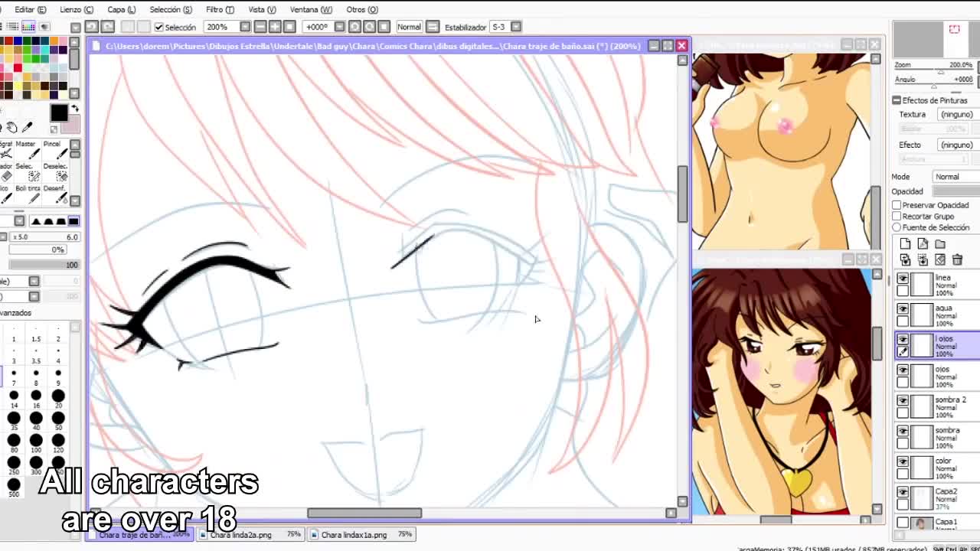This screenshot has height=551, width=980.
Task: Click the reset rotation button
Action: (x=384, y=27)
